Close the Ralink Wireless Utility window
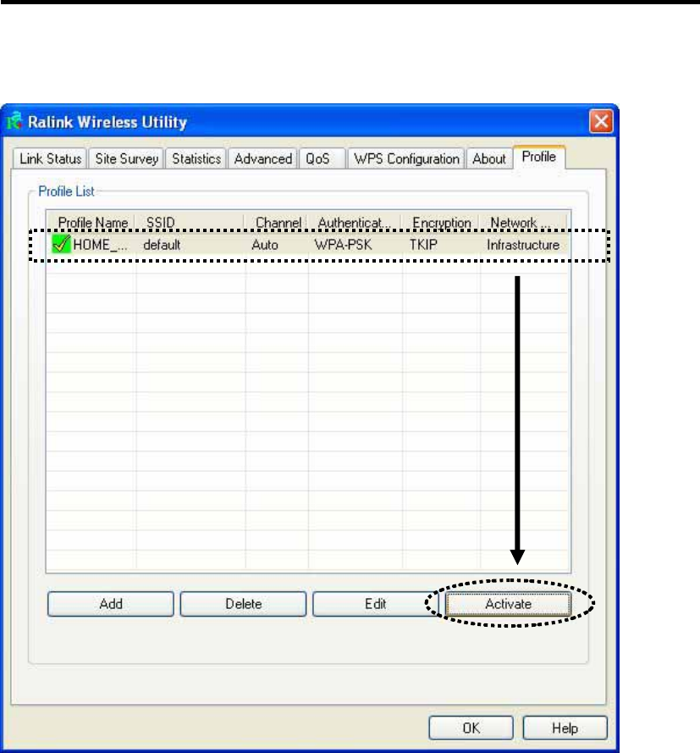This screenshot has width=700, height=753. (x=601, y=121)
